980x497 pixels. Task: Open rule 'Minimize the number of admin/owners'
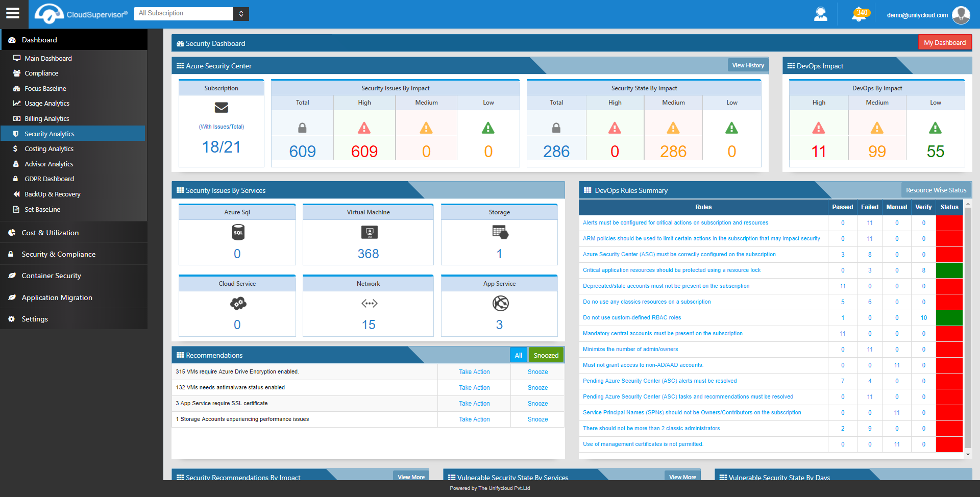coord(630,349)
